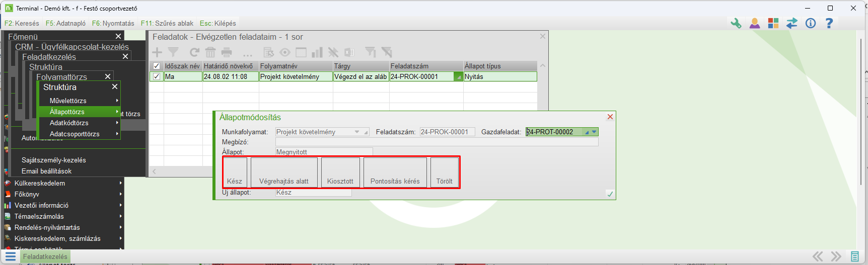Open Gazdafeladat dropdown arrow
Viewport: 868px width, 265px height.
594,132
